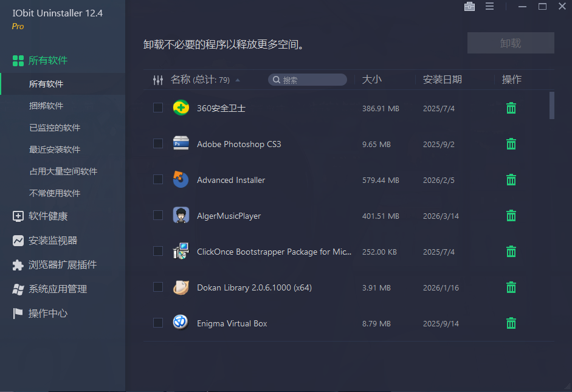Check the checkbox next to 360安全卫士
Screen dimensions: 572x392
[x=158, y=108]
